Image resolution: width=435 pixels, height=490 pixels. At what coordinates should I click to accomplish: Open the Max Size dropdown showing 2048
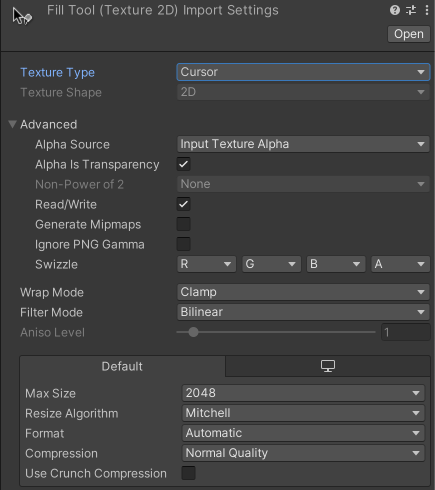pyautogui.click(x=303, y=393)
